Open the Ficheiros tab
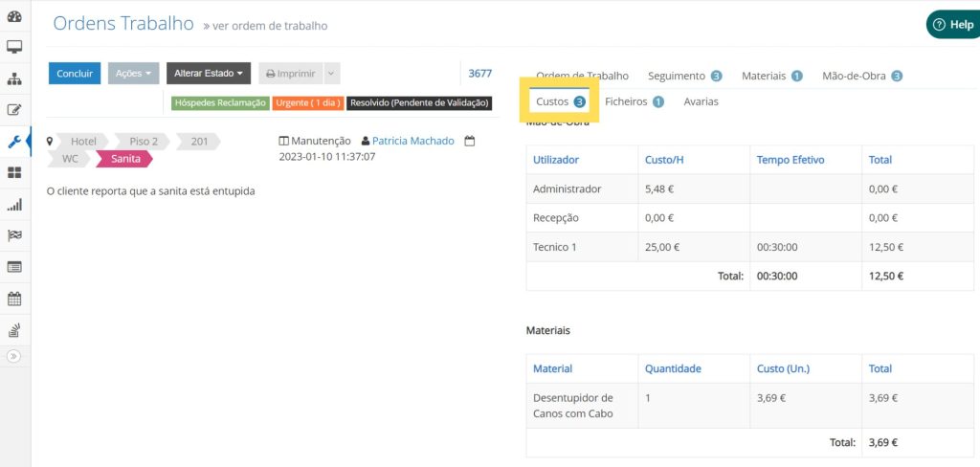This screenshot has width=980, height=467. 634,101
